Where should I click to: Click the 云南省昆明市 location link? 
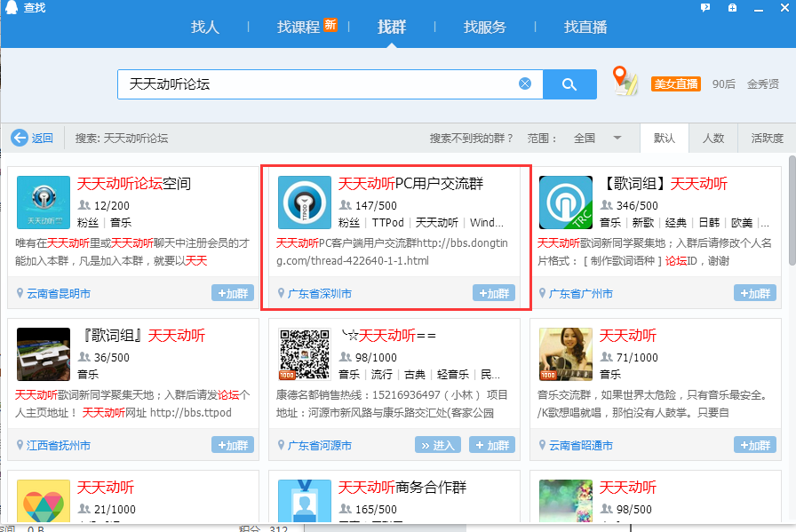[x=59, y=293]
